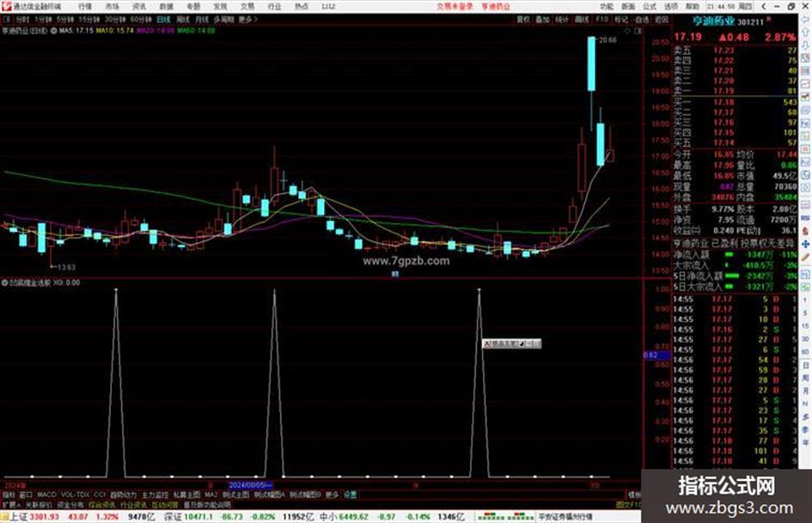
Task: Click the 画线 drawing toolbar button
Action: (582, 19)
